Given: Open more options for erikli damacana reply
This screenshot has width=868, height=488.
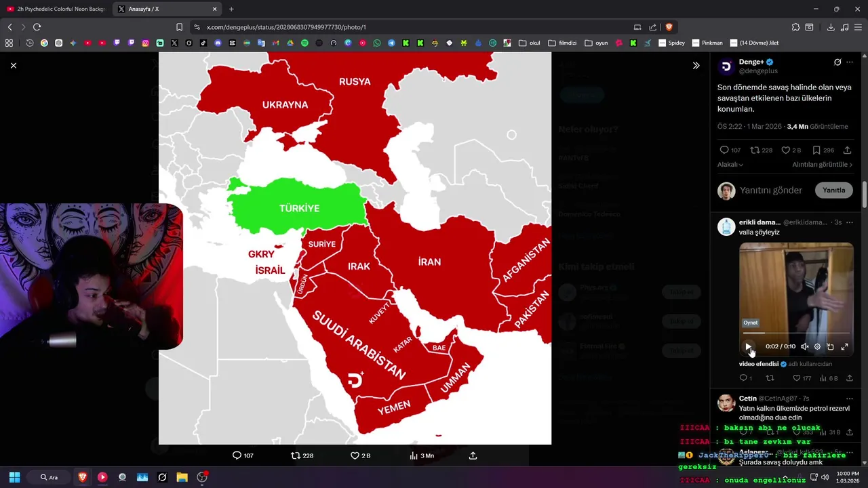Looking at the screenshot, I should (x=850, y=222).
